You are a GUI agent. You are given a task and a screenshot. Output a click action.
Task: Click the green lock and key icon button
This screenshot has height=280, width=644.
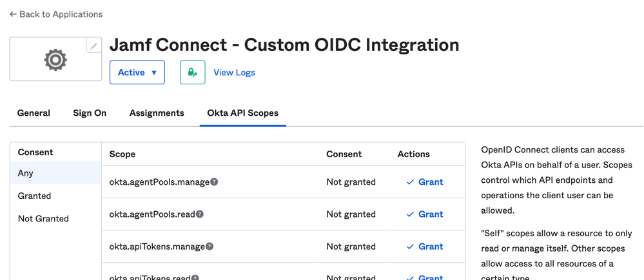[x=193, y=73]
